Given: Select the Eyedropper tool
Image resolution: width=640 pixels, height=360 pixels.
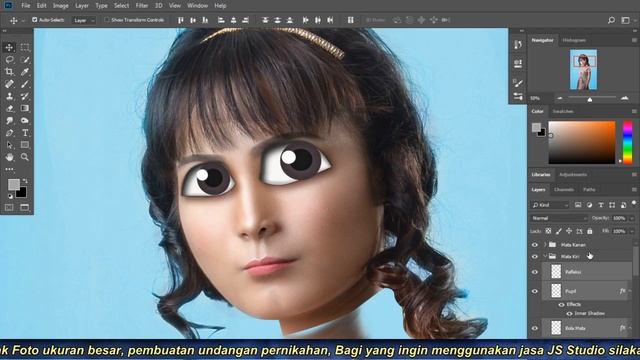Looking at the screenshot, I should (25, 72).
